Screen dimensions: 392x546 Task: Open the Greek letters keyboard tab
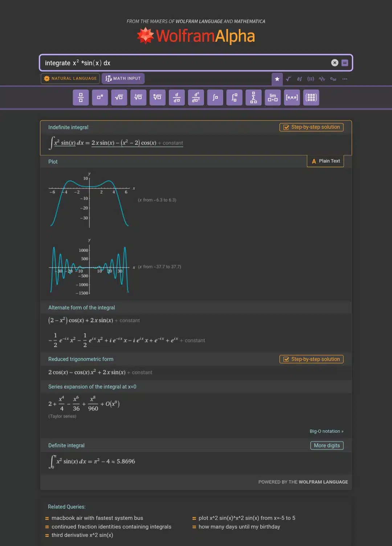[x=333, y=79]
